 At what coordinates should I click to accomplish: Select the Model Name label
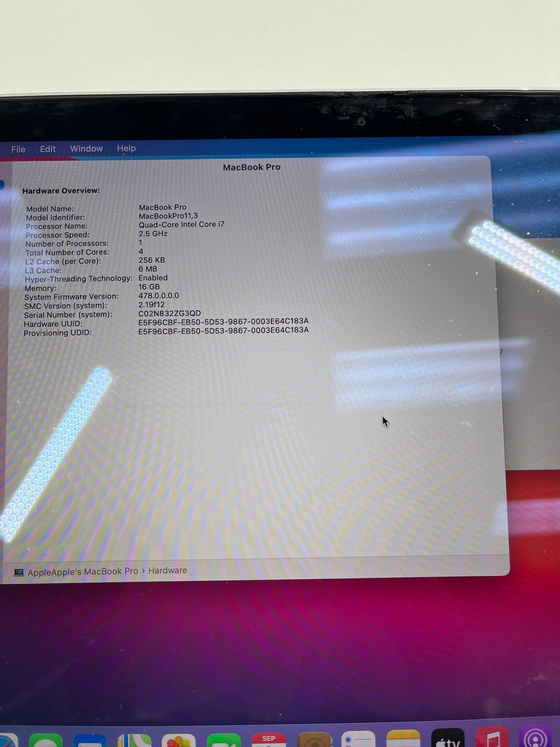[x=50, y=209]
